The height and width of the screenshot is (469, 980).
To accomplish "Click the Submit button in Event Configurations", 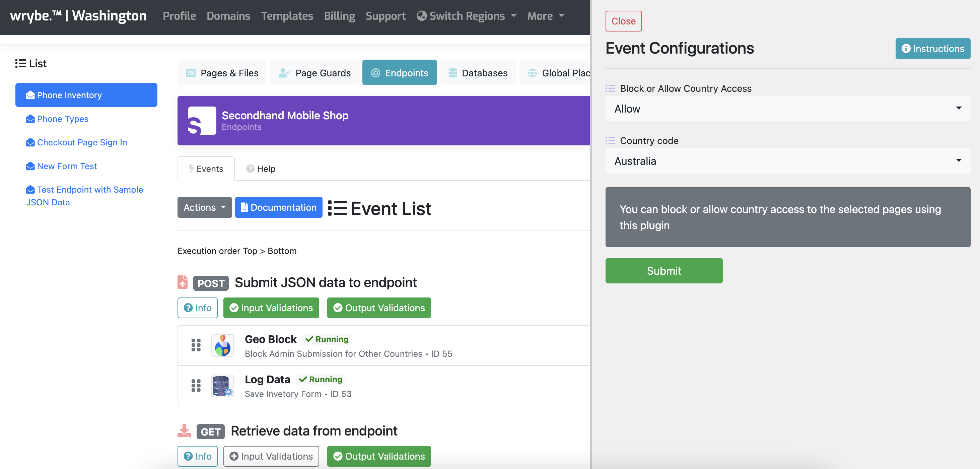I will 663,270.
